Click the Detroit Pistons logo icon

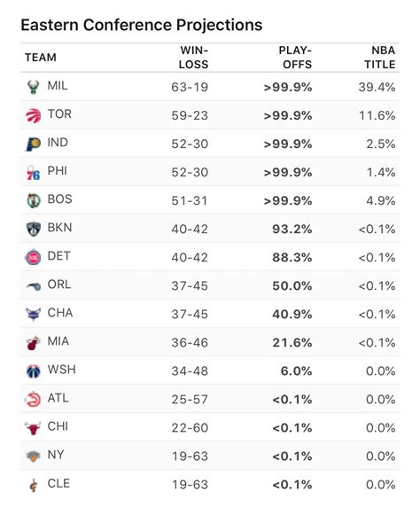click(33, 257)
